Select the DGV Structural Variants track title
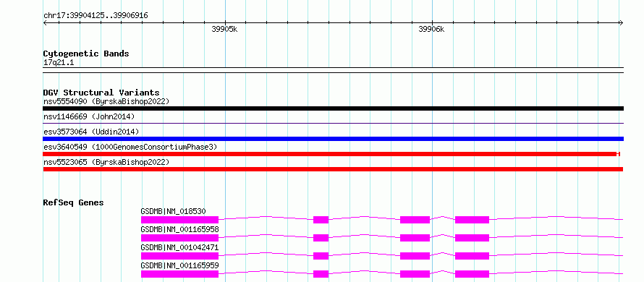 coord(101,93)
